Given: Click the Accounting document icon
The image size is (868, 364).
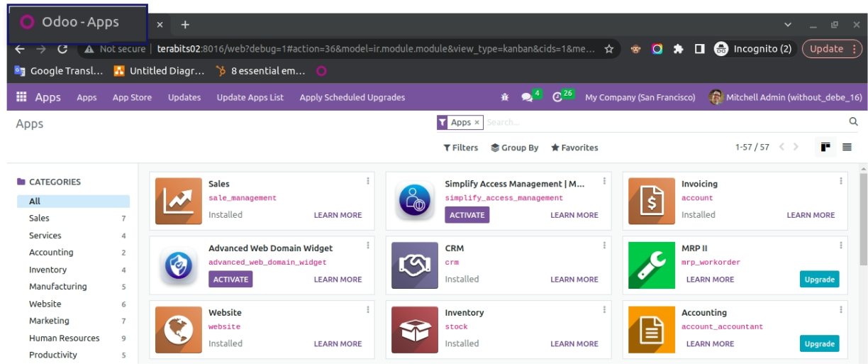Looking at the screenshot, I should 652,330.
